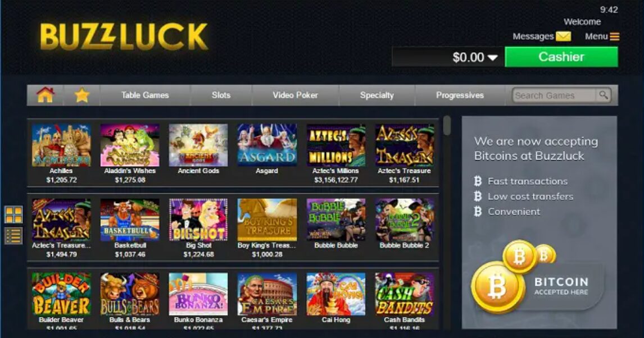Focus the Search Games field
Viewport: 644px width, 338px height.
click(x=554, y=95)
